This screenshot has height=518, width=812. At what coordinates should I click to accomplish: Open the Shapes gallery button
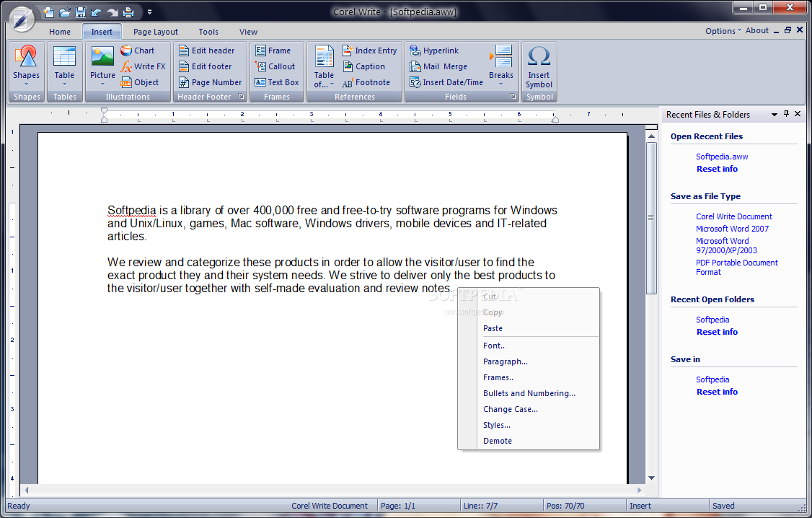(x=27, y=66)
